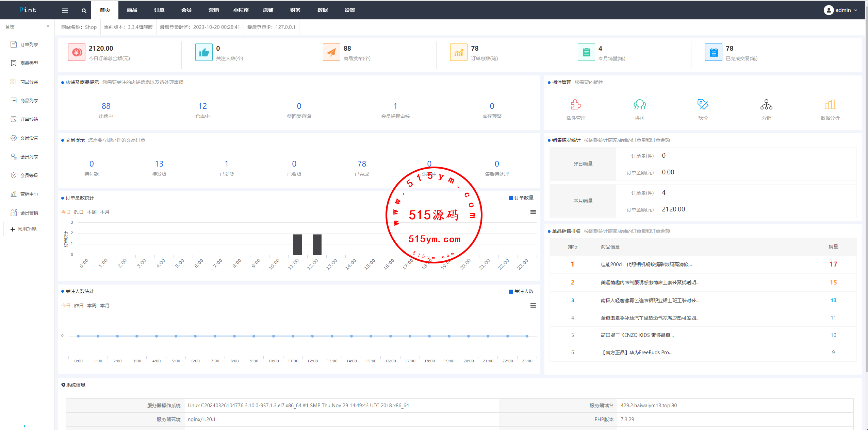Open the 插件管理 puzzle icon

[576, 105]
